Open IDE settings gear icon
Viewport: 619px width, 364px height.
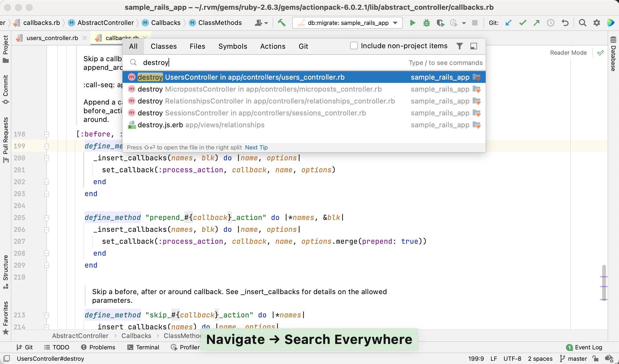597,23
